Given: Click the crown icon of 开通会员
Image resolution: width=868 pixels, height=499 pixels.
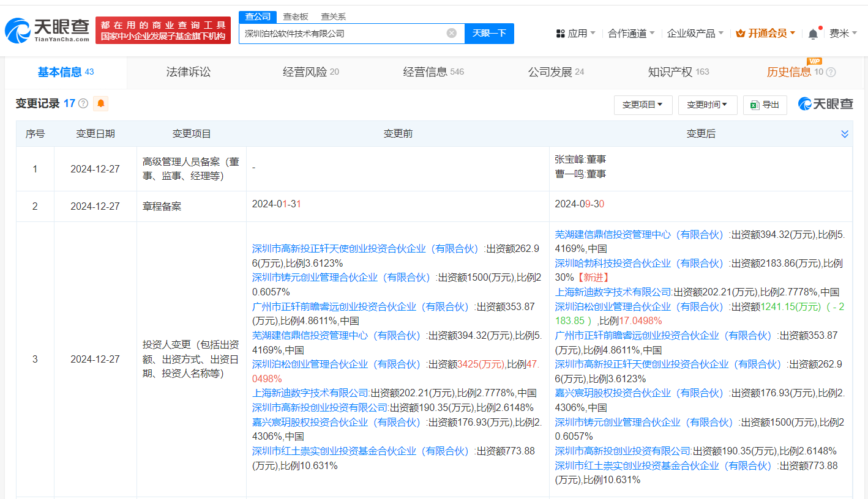Looking at the screenshot, I should pyautogui.click(x=740, y=34).
